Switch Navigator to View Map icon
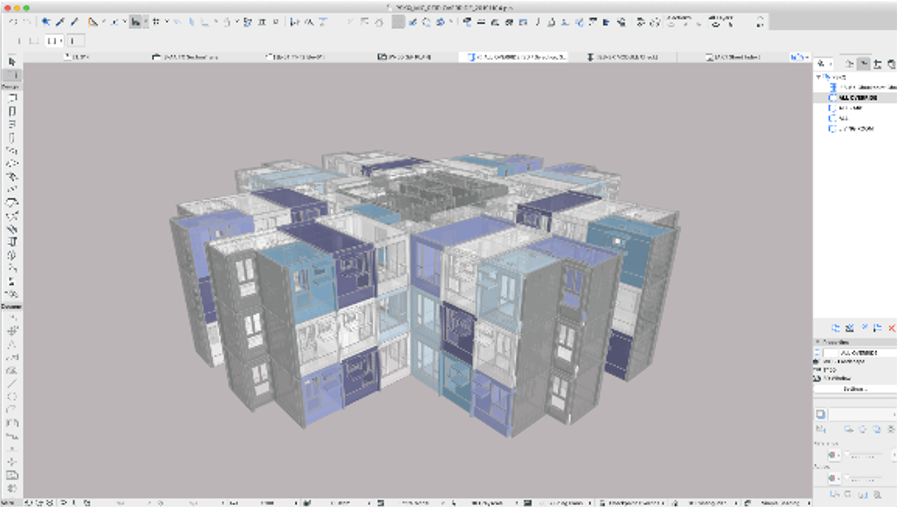Image resolution: width=897 pixels, height=507 pixels. click(864, 64)
